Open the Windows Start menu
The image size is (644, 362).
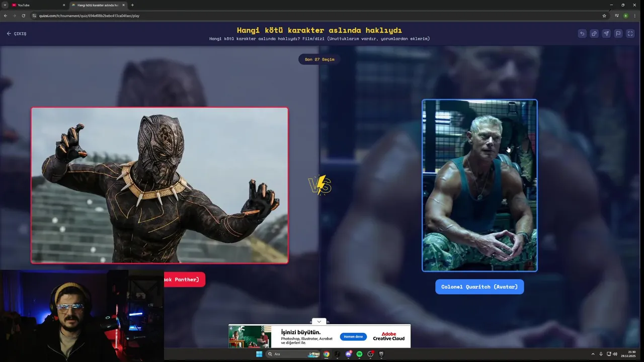click(x=259, y=354)
